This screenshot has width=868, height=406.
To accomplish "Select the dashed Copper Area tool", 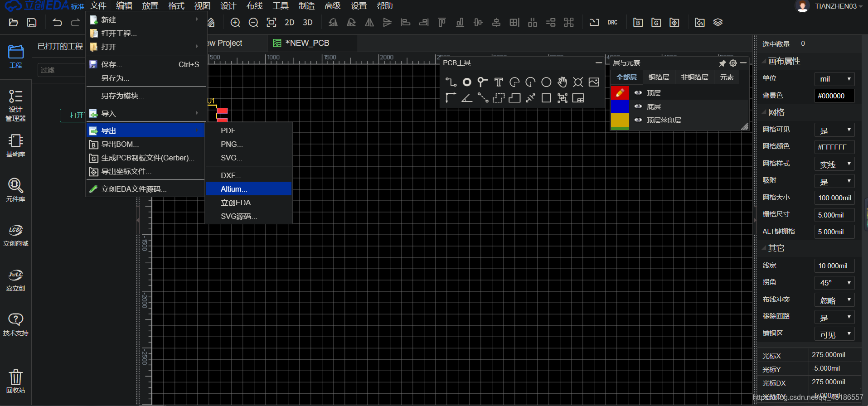I will click(499, 98).
